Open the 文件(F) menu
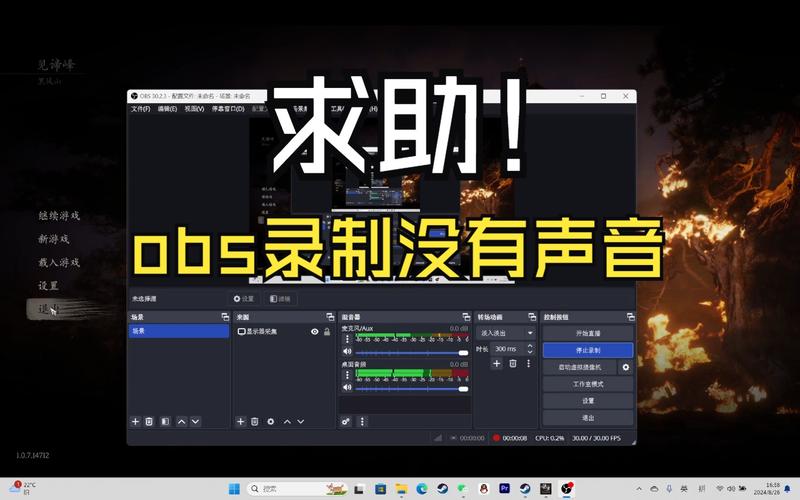Screen dimensions: 800x500 click(140, 108)
